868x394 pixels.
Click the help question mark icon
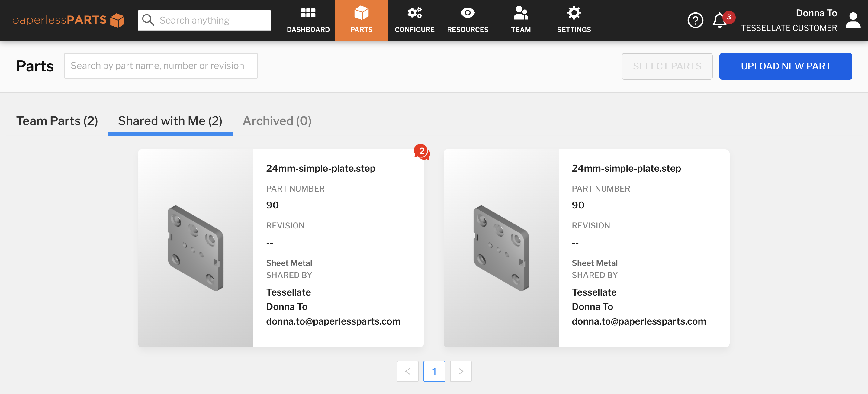(695, 21)
